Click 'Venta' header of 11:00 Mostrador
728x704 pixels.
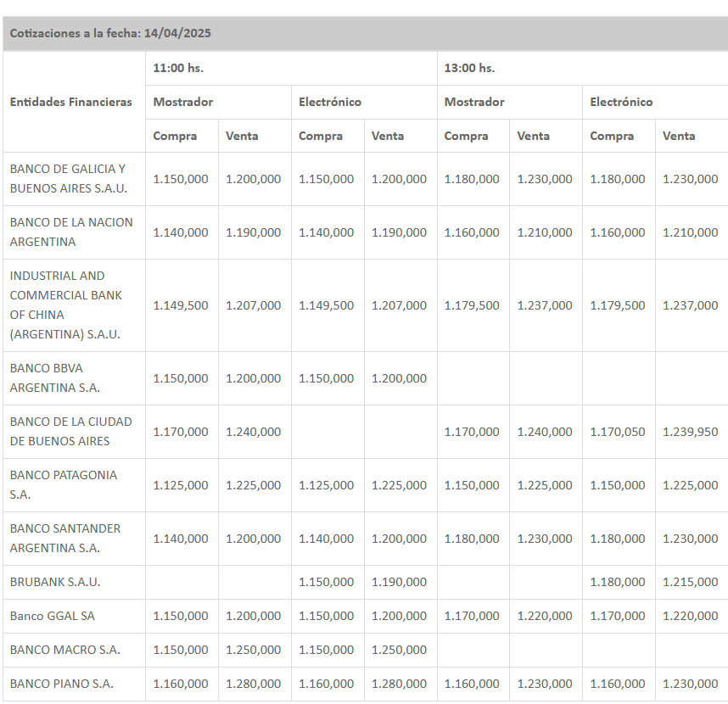(242, 136)
